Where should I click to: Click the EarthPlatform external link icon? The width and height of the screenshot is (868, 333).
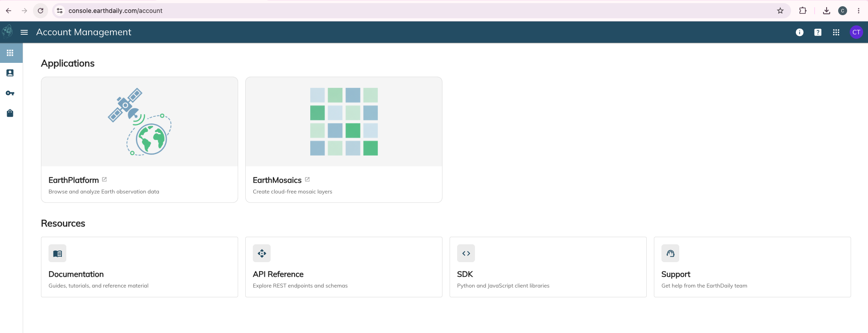104,180
